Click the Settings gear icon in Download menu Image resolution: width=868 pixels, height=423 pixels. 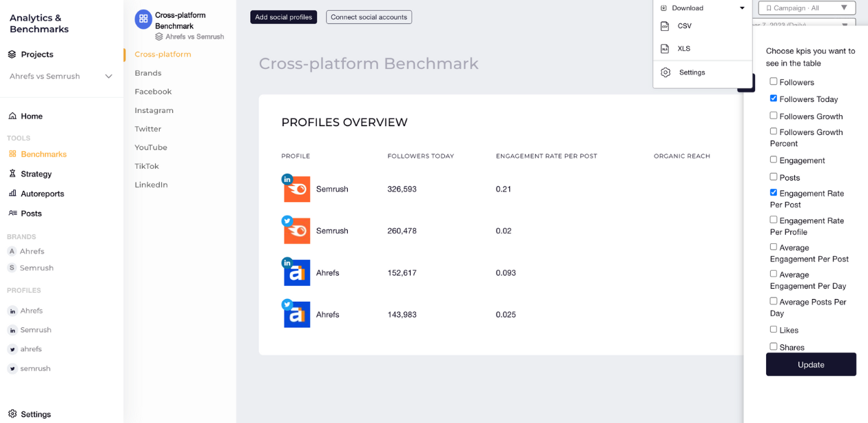665,72
